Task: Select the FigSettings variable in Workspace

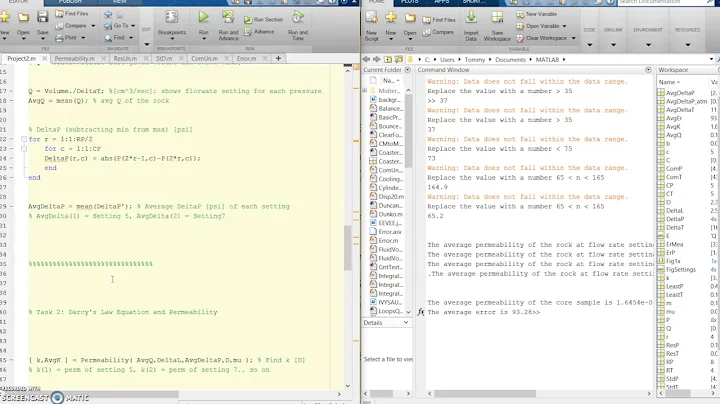Action: click(x=681, y=269)
